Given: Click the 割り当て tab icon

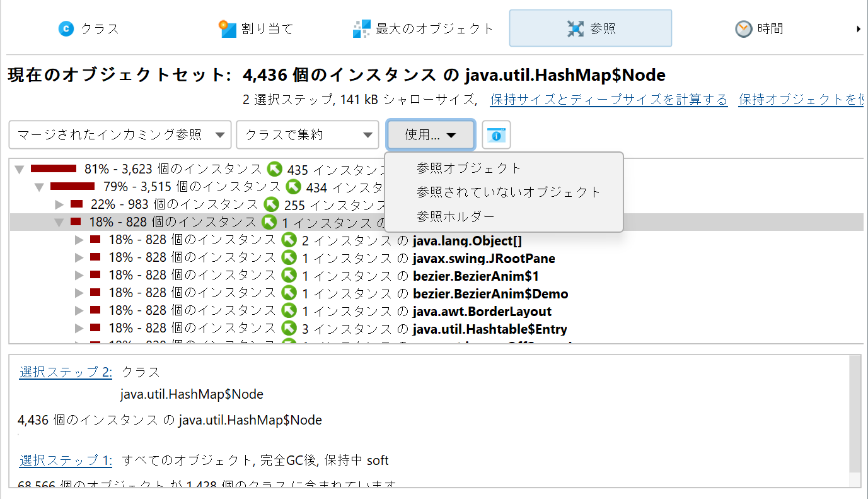Looking at the screenshot, I should point(227,28).
